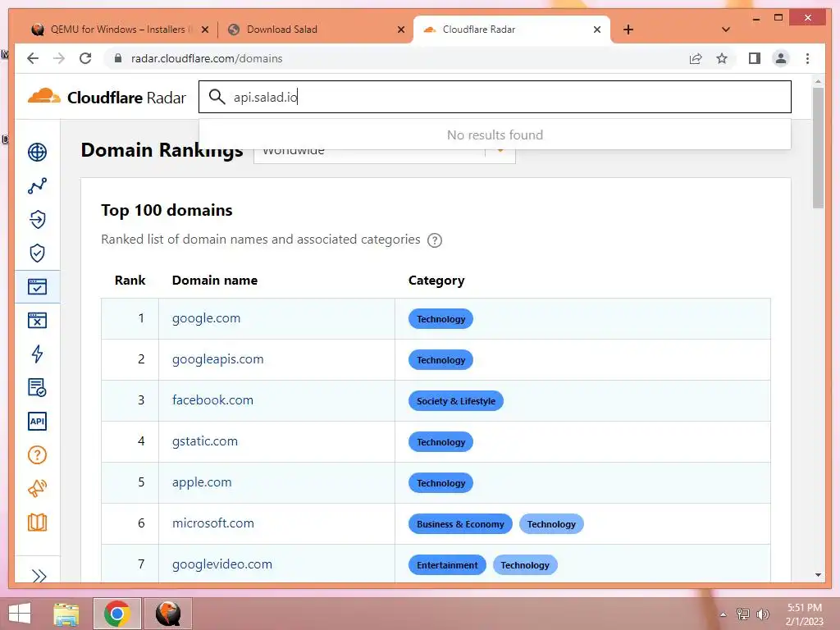
Task: Click the Cloudflare Radar logo
Action: tap(107, 97)
